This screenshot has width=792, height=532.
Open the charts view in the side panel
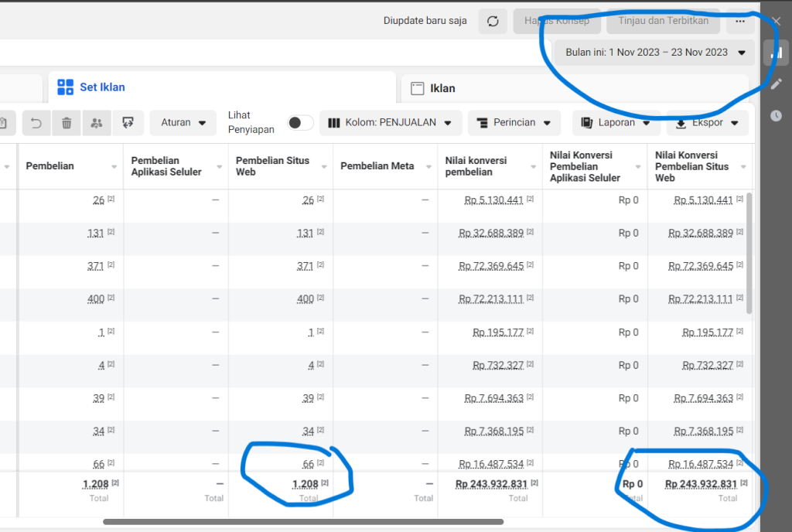[776, 53]
